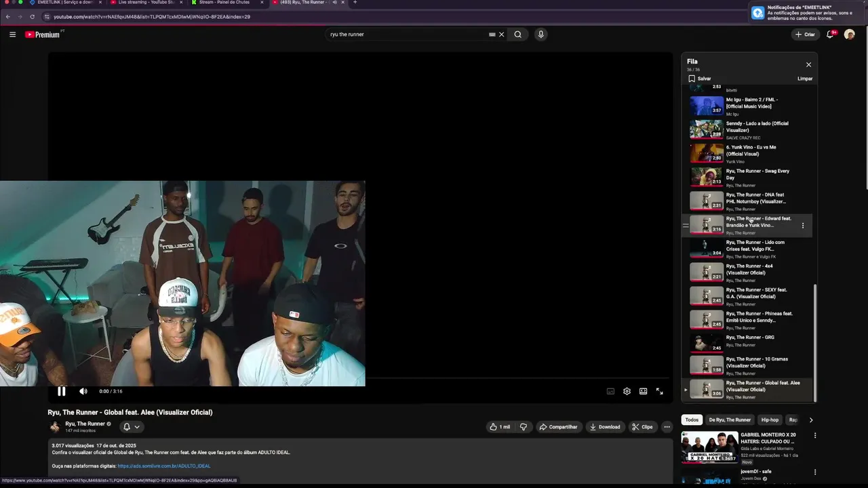Open the on-screen keyboard icon in search box
The image size is (868, 488).
492,35
